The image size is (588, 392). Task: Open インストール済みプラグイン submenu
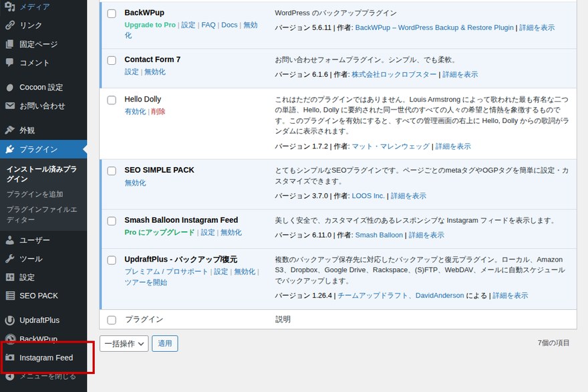tap(41, 174)
